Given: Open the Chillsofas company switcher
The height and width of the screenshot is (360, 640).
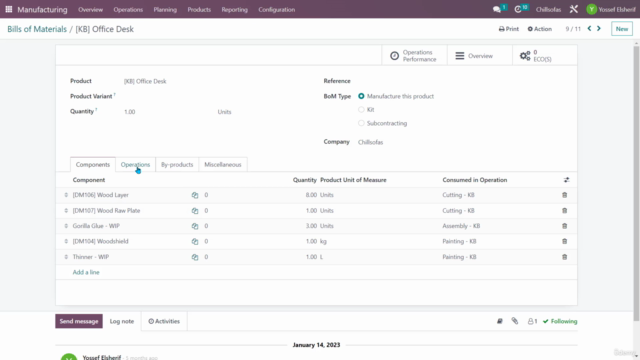Looking at the screenshot, I should pyautogui.click(x=548, y=9).
